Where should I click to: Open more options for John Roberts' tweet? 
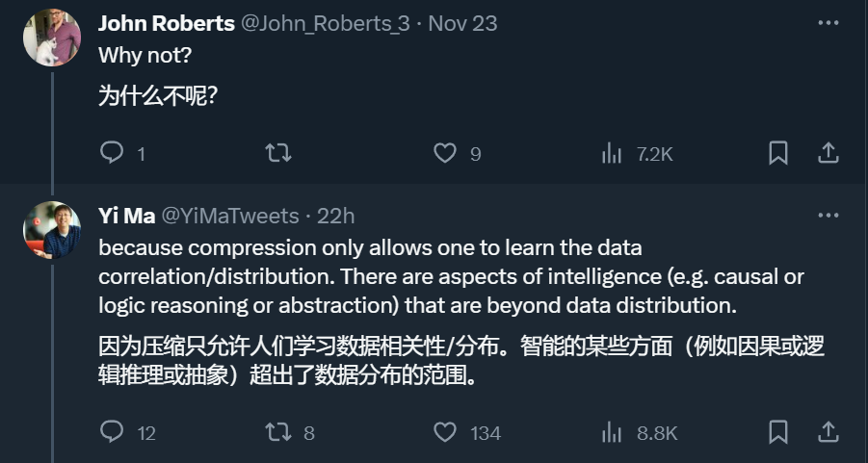click(829, 23)
